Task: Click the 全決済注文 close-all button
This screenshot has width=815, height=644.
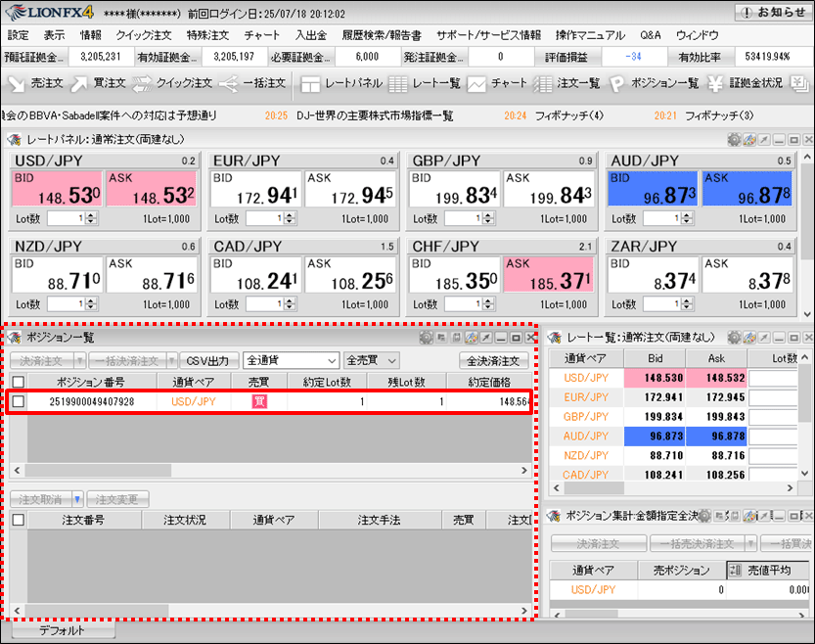Action: click(494, 360)
